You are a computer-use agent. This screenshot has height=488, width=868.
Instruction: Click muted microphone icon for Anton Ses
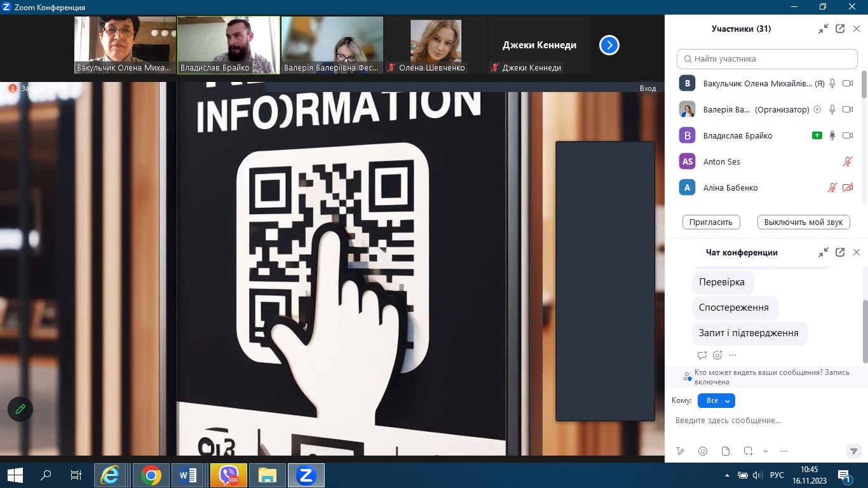(x=848, y=161)
